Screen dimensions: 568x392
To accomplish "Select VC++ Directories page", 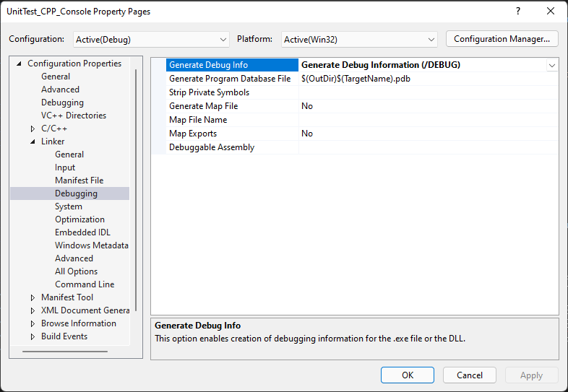I will [74, 116].
